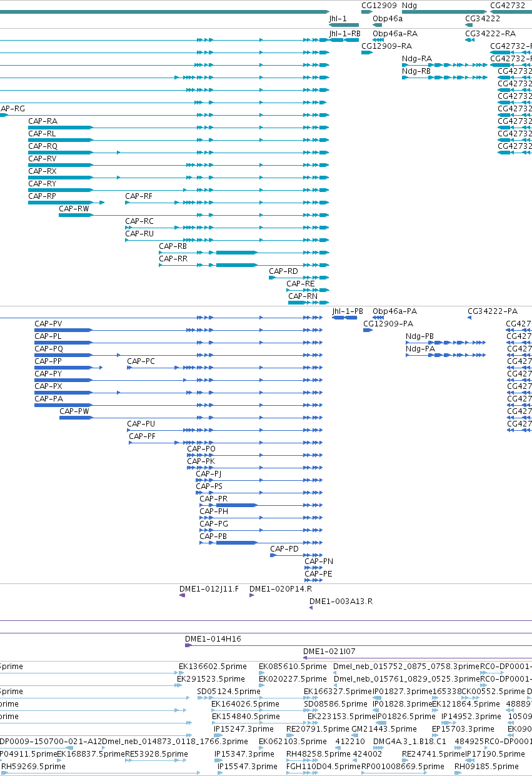Select the CAP-PE protein label
Viewport: 532px width, 776px height.
click(x=318, y=574)
